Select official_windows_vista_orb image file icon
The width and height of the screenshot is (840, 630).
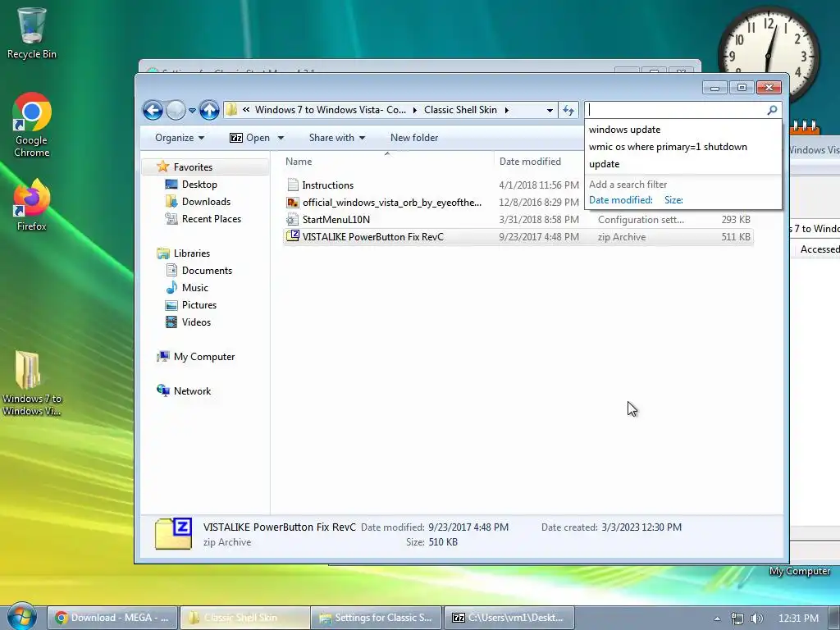click(293, 203)
